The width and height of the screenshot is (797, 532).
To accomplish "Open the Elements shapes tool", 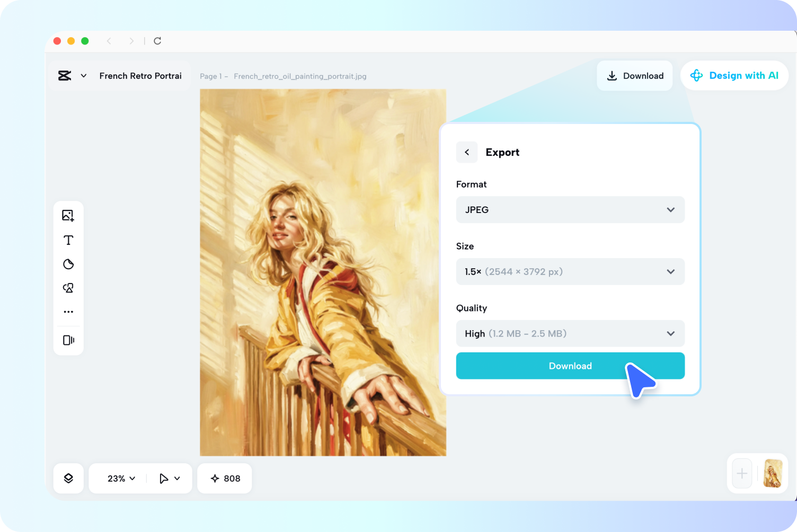I will (68, 288).
